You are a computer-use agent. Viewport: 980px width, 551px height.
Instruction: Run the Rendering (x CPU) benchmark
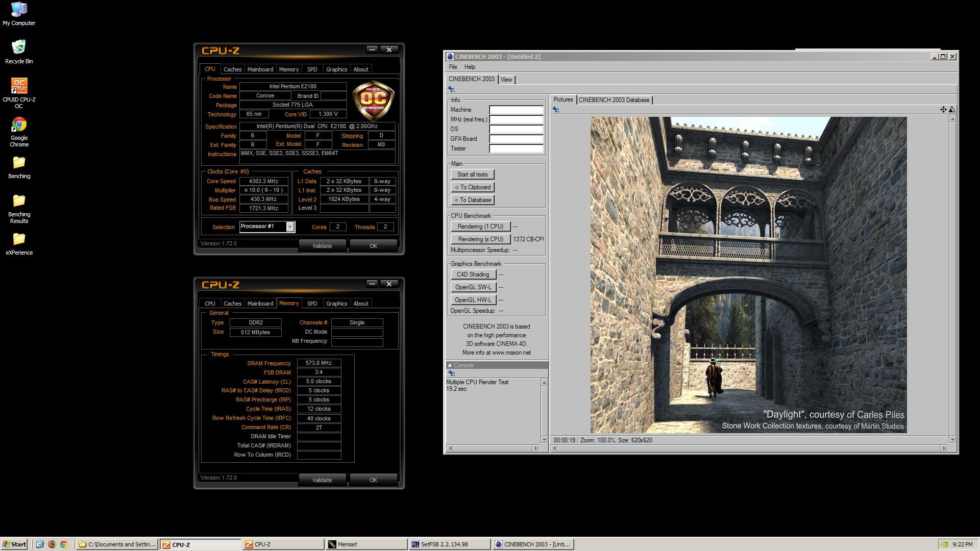[x=480, y=239]
